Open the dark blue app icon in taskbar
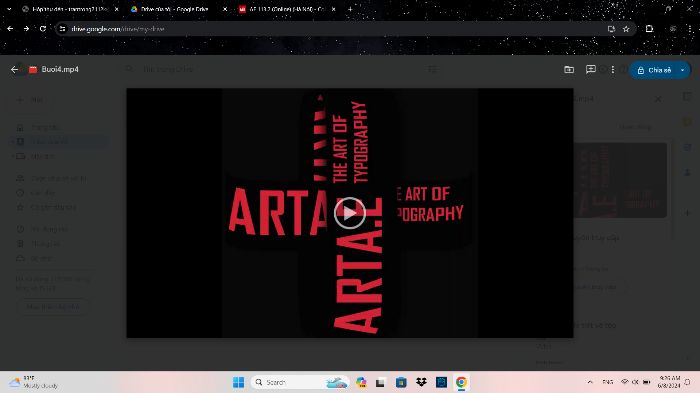The width and height of the screenshot is (700, 393). tap(442, 382)
